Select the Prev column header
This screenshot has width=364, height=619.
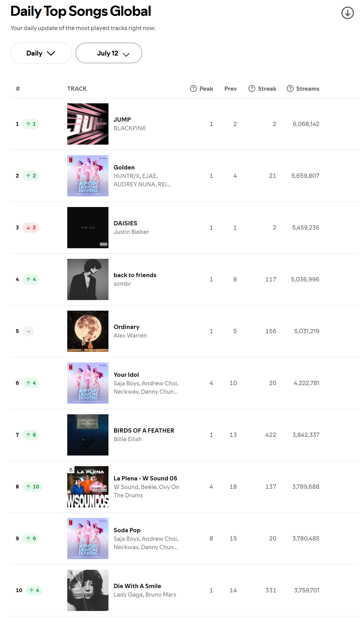231,89
